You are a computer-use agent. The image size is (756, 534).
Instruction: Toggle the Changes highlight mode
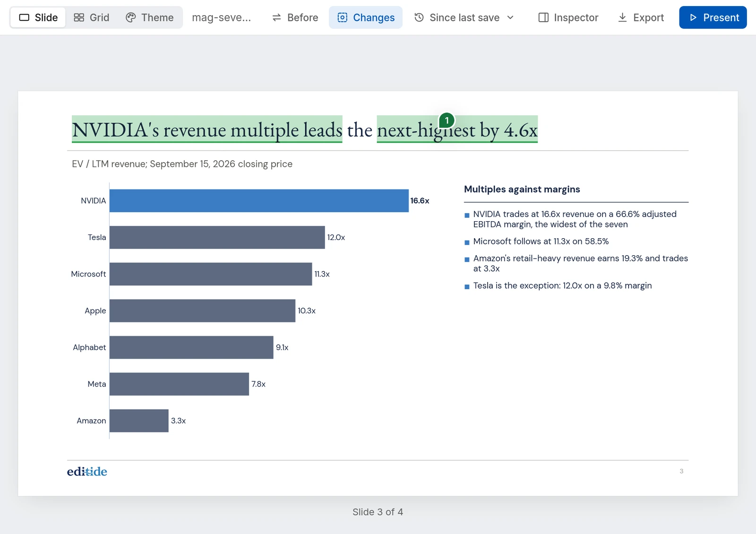(366, 17)
